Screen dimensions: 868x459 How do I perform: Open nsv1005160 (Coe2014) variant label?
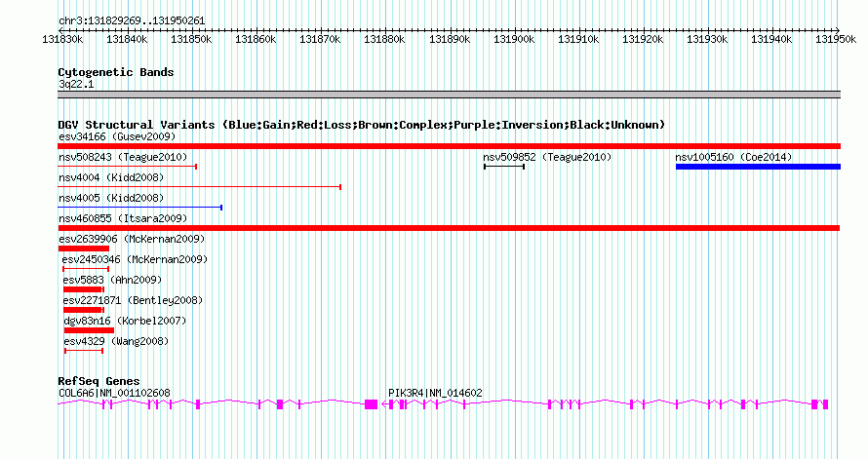733,157
